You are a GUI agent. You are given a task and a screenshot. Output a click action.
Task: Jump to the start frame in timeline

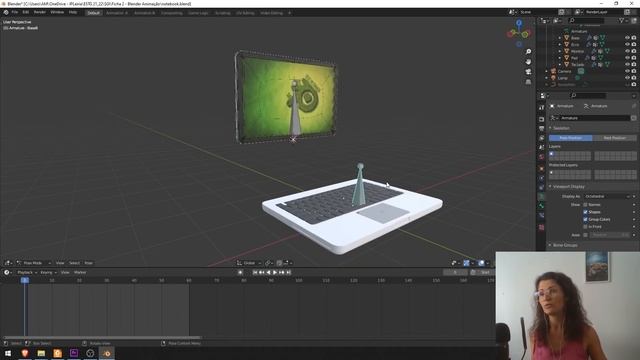coord(255,272)
